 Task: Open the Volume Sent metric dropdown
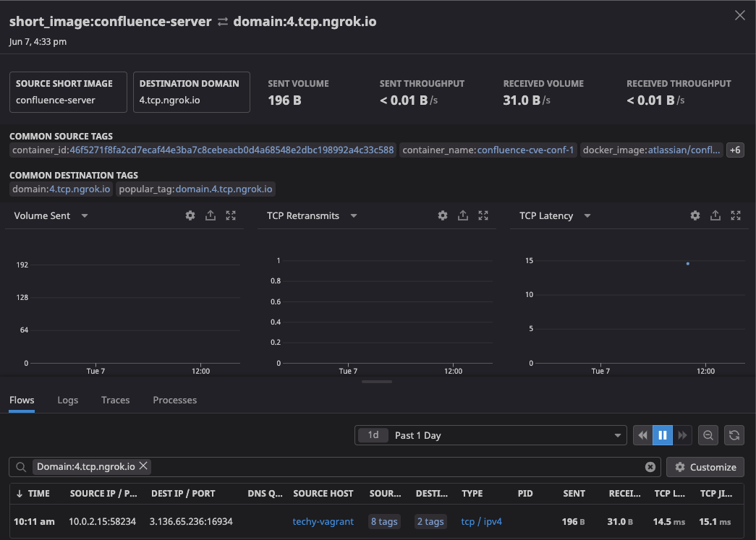(x=84, y=215)
